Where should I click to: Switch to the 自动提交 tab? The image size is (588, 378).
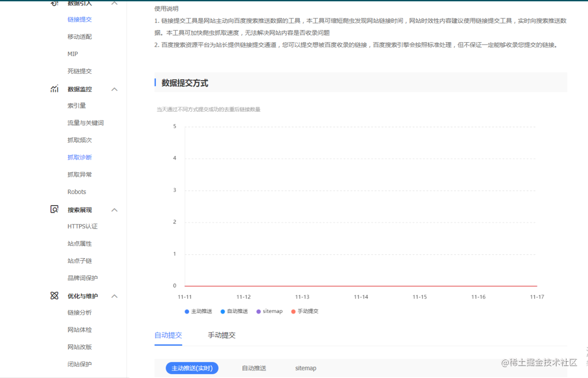point(168,335)
